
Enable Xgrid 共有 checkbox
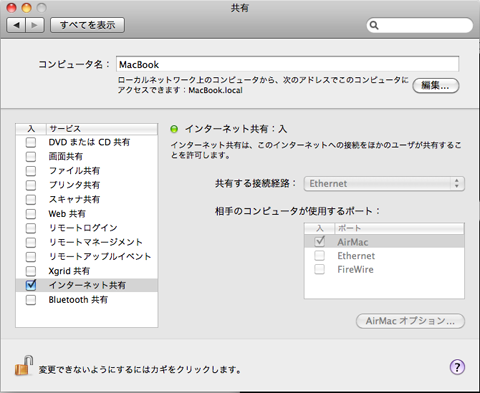(31, 271)
